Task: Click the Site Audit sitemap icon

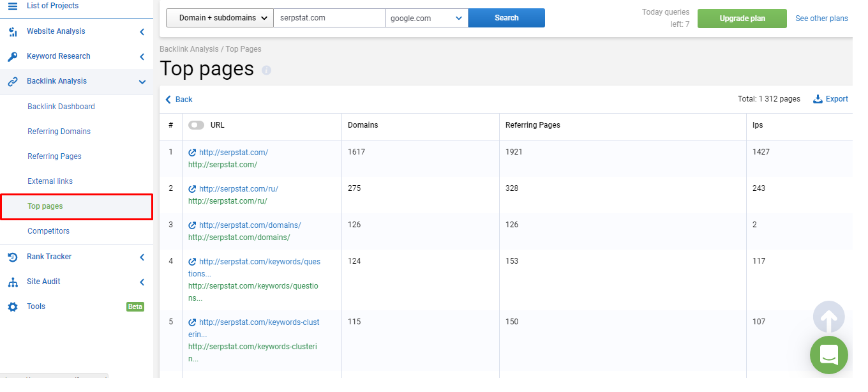Action: (x=13, y=282)
